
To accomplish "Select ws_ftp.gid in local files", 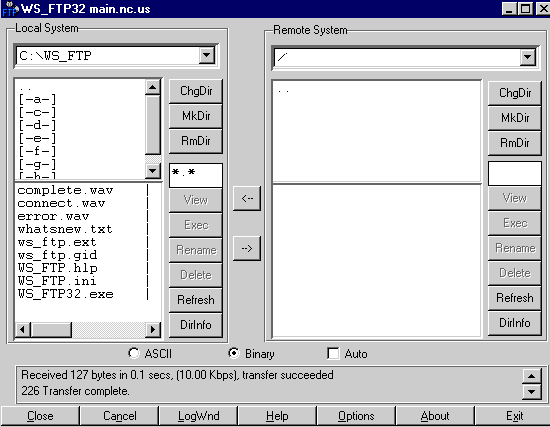I will [x=58, y=255].
